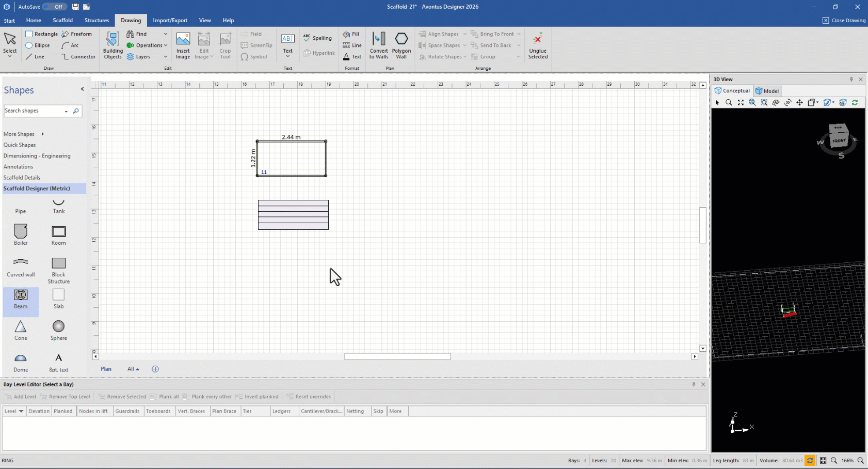Pin the 3D View panel

click(851, 79)
